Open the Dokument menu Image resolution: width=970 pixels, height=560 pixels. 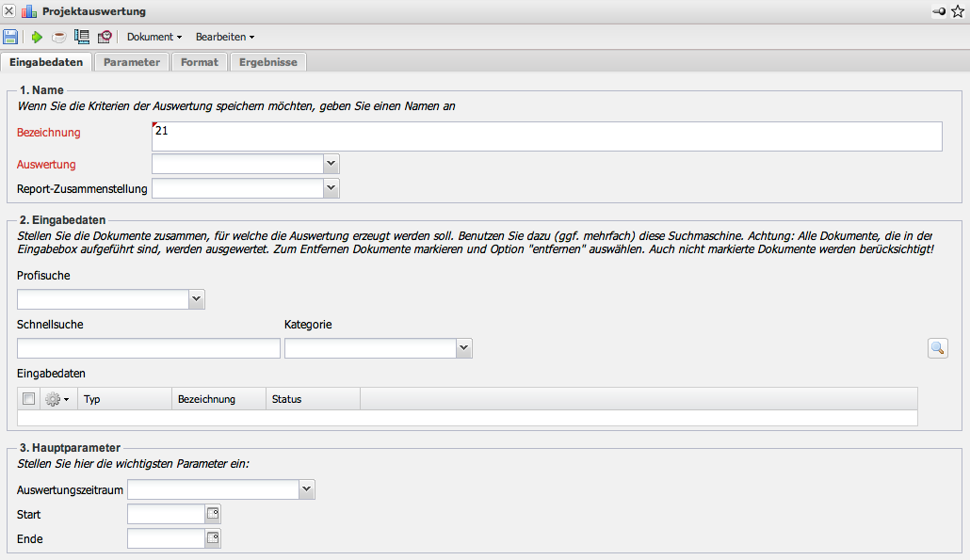(x=154, y=37)
